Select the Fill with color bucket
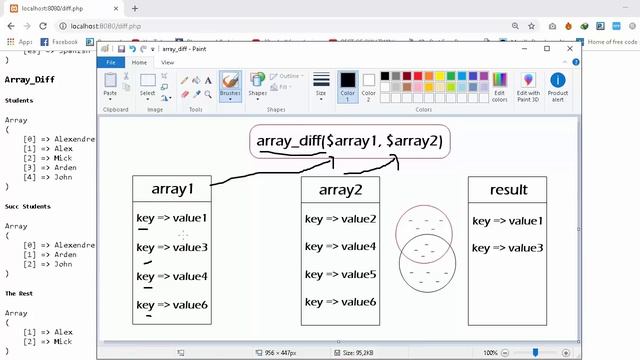 tap(196, 80)
